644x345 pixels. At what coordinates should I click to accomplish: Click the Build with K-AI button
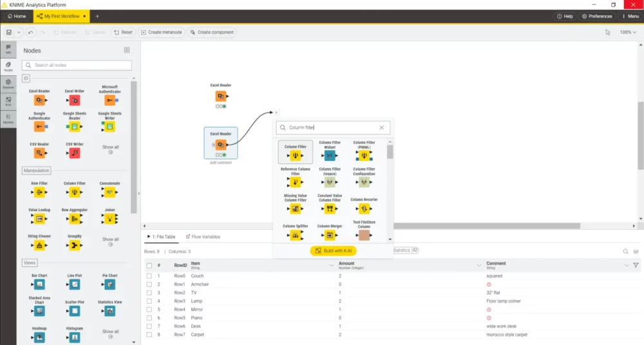point(333,251)
